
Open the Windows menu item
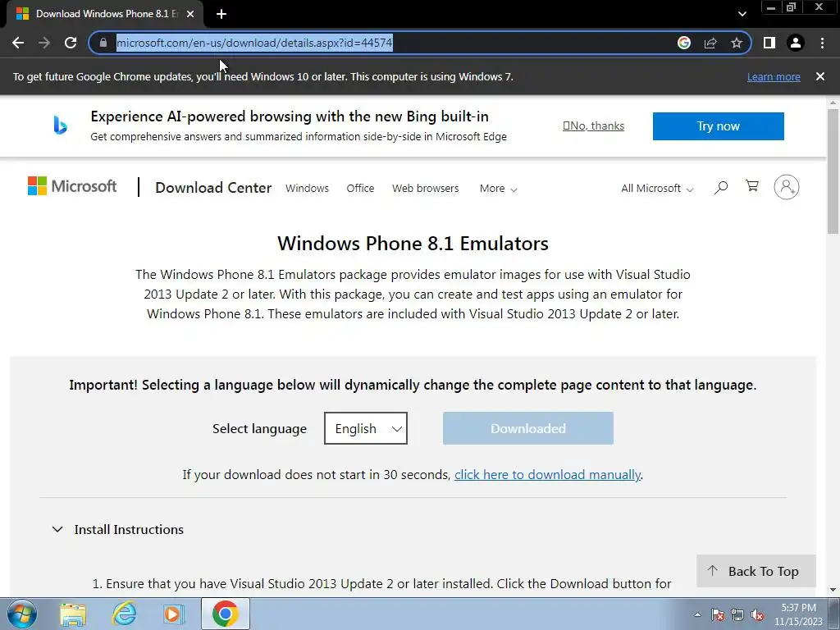(x=307, y=189)
